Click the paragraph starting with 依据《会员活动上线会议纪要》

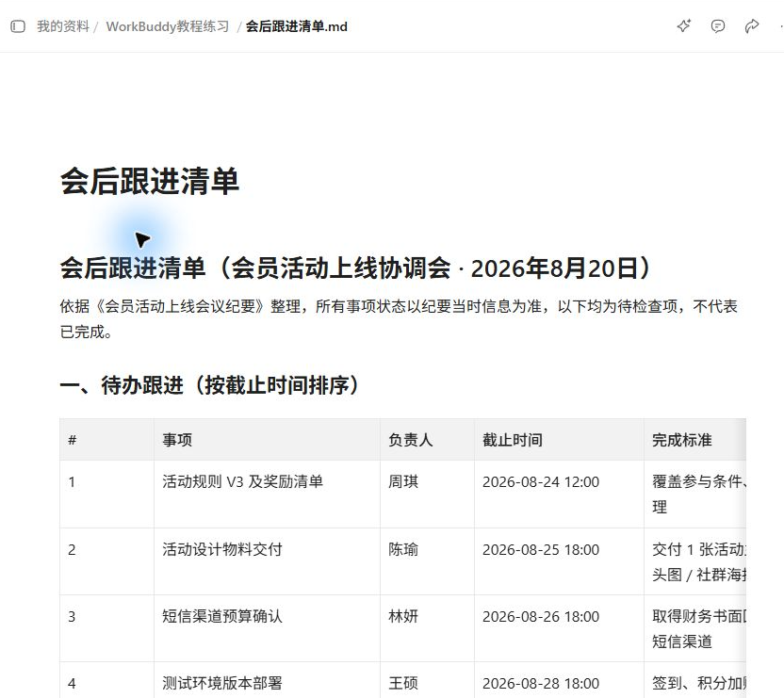(399, 318)
